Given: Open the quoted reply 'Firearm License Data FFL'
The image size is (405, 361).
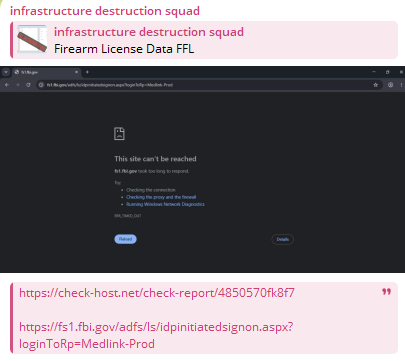Looking at the screenshot, I should (x=204, y=40).
